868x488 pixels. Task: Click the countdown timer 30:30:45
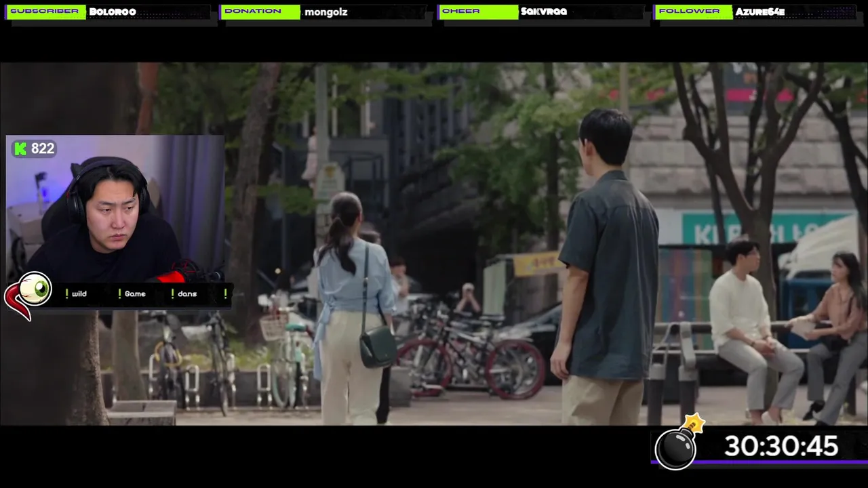point(781,446)
